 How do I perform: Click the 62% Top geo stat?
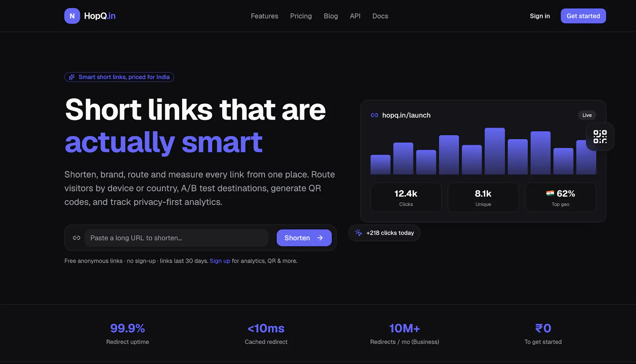click(x=560, y=197)
